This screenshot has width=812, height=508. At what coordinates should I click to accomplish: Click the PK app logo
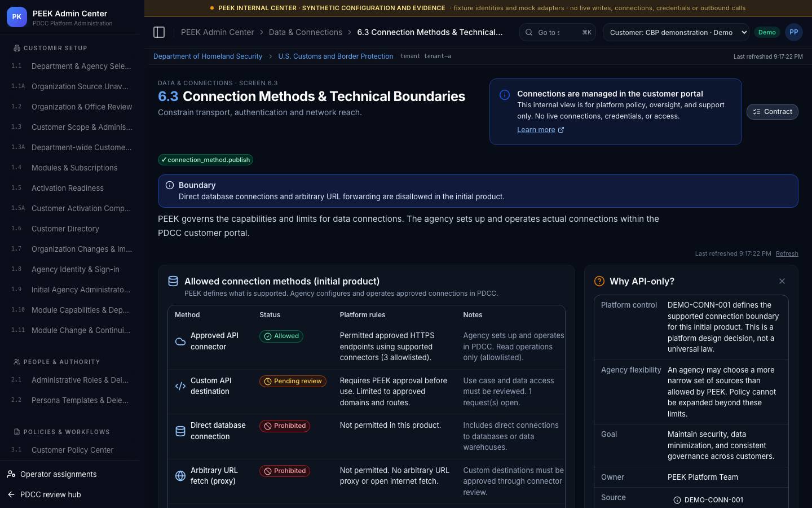pyautogui.click(x=17, y=17)
